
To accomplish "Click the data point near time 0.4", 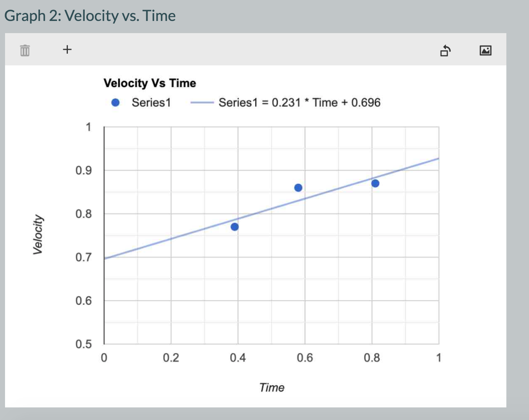I will pos(235,227).
